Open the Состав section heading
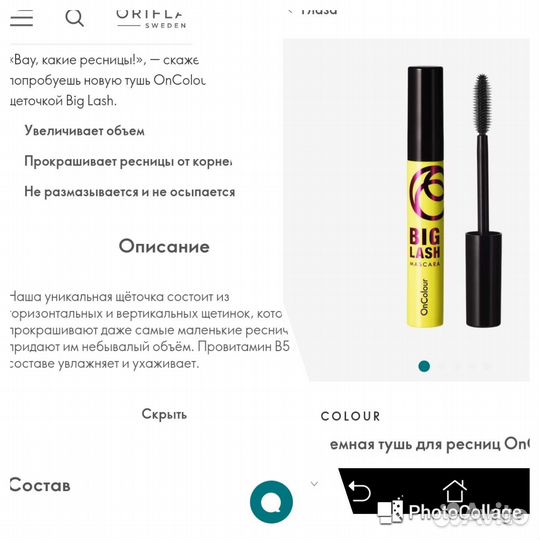This screenshot has width=540, height=540. 40,485
